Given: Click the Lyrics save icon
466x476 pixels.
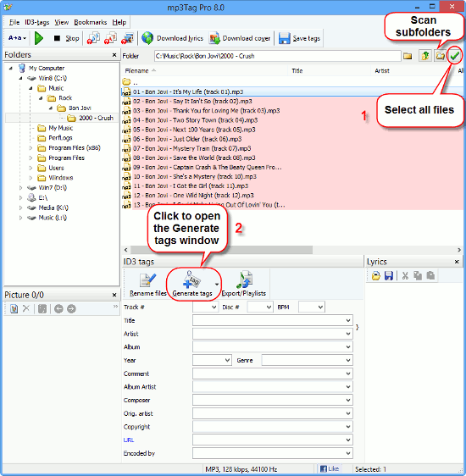Looking at the screenshot, I should click(x=389, y=275).
